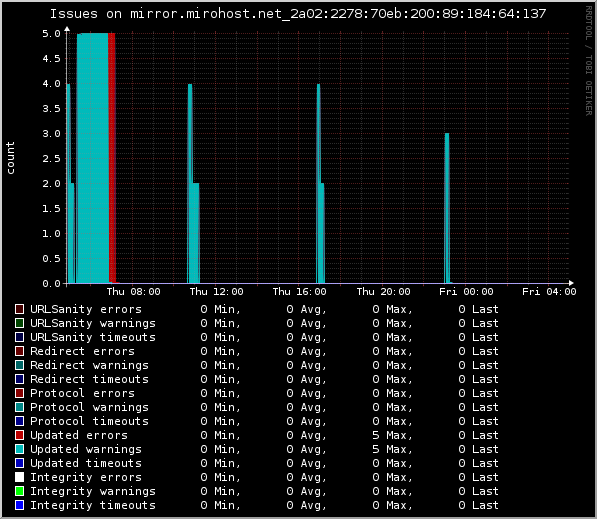597x519 pixels.
Task: Click the 5.0 y-axis value label
Action: click(51, 34)
